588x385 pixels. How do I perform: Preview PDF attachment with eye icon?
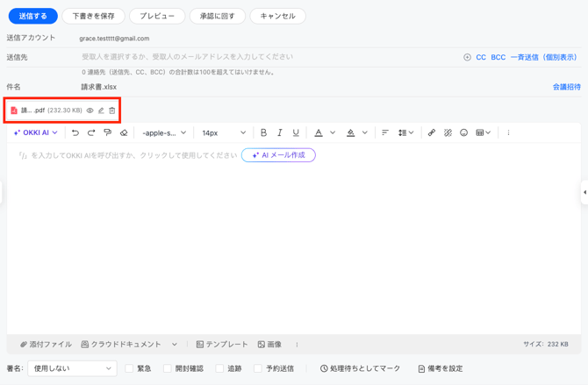pyautogui.click(x=90, y=111)
